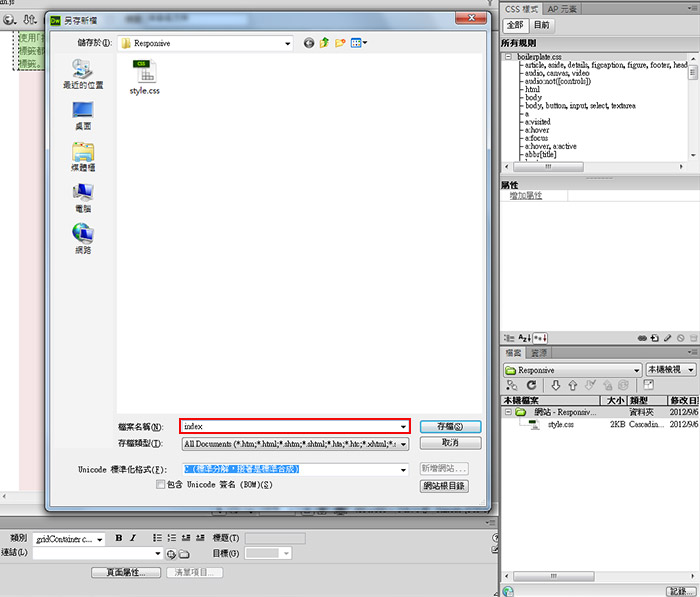Image resolution: width=700 pixels, height=597 pixels.
Task: Click the connect to remote server icon
Action: (x=512, y=385)
